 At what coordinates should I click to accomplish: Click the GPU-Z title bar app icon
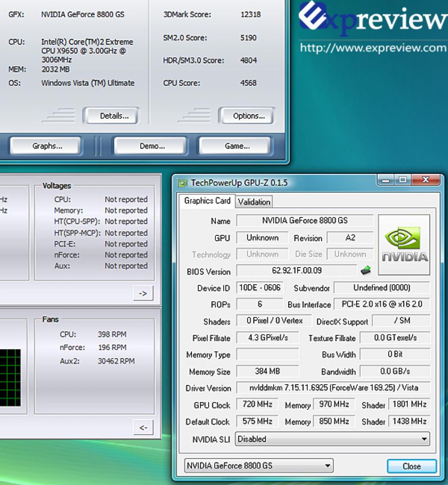(x=183, y=183)
